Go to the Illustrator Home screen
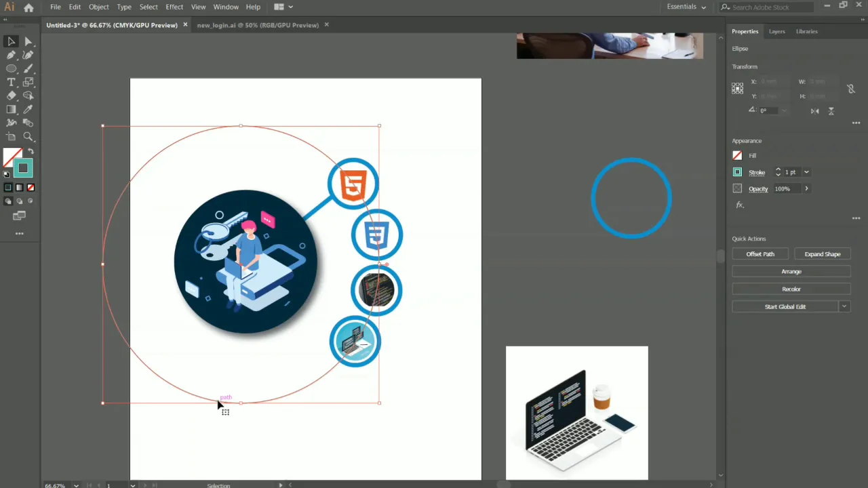 [x=28, y=7]
